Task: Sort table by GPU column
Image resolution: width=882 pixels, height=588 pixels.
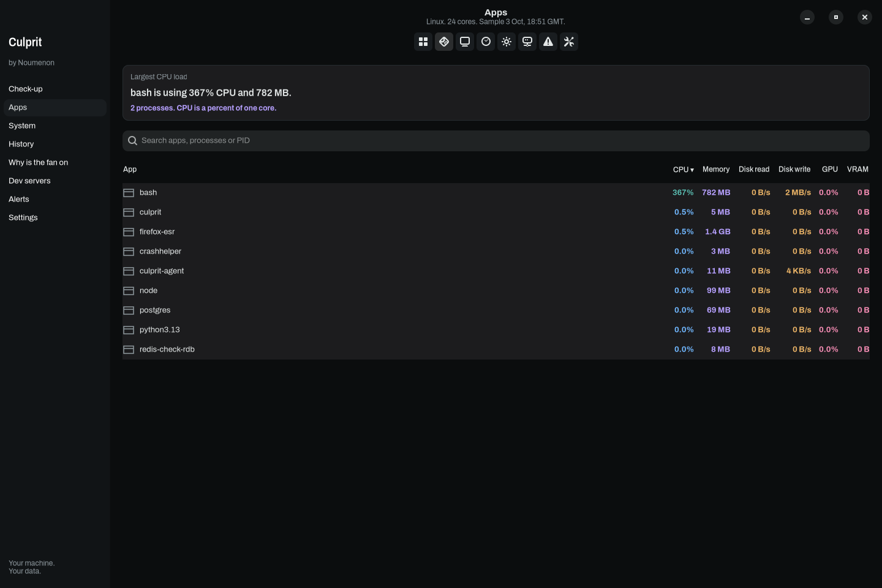Action: click(x=830, y=169)
